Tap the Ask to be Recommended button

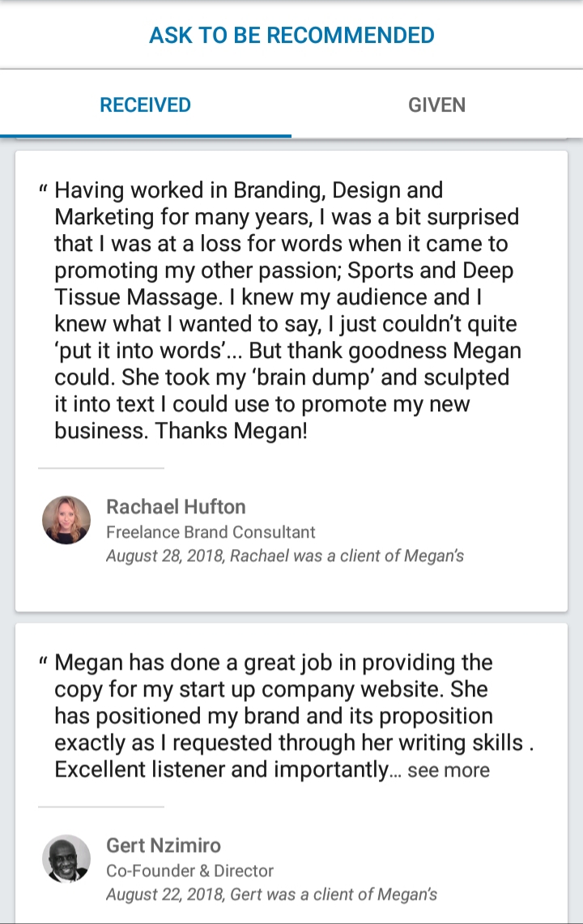[x=291, y=36]
